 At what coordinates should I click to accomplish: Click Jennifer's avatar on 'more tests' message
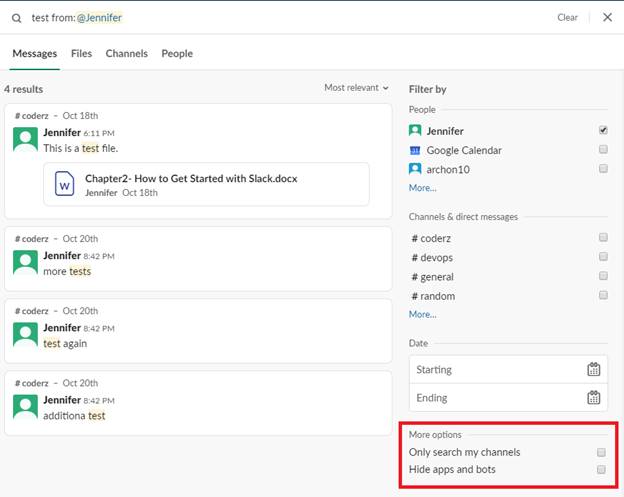(x=25, y=263)
